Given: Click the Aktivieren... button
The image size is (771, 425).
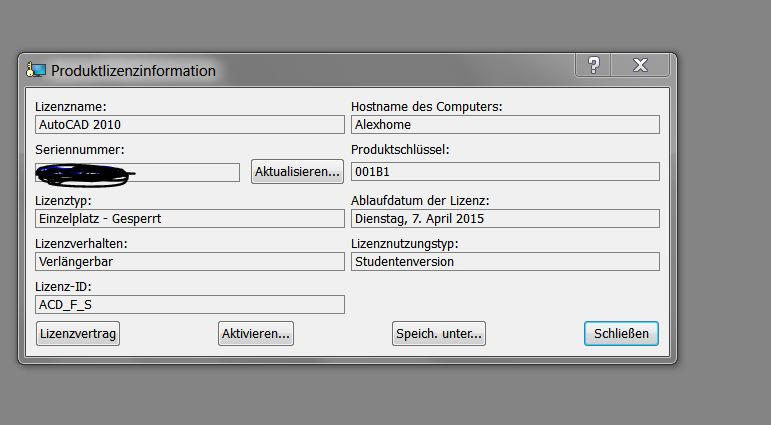Looking at the screenshot, I should [x=256, y=334].
